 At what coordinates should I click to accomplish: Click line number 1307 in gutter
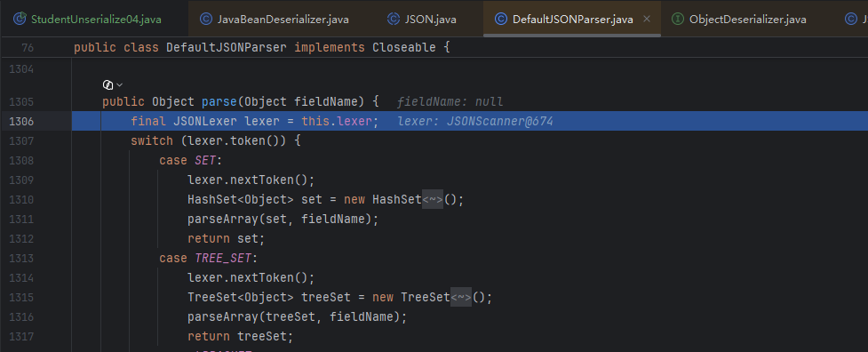tap(21, 140)
